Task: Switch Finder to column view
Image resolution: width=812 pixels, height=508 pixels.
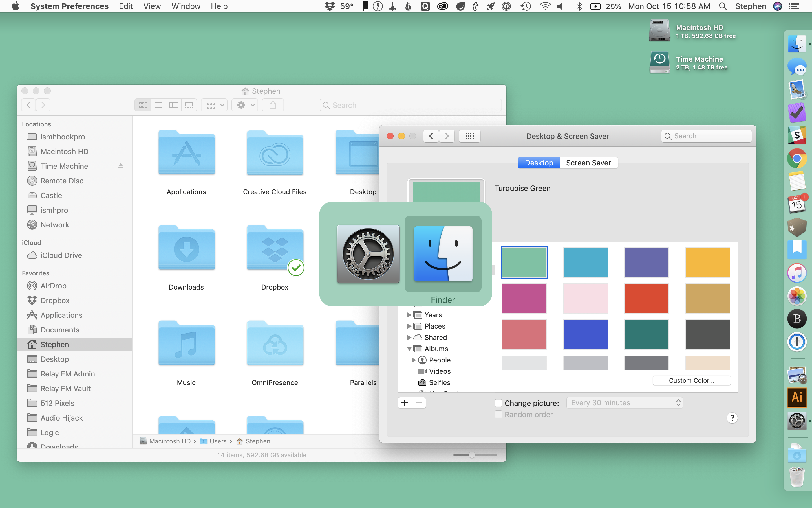Action: 173,105
